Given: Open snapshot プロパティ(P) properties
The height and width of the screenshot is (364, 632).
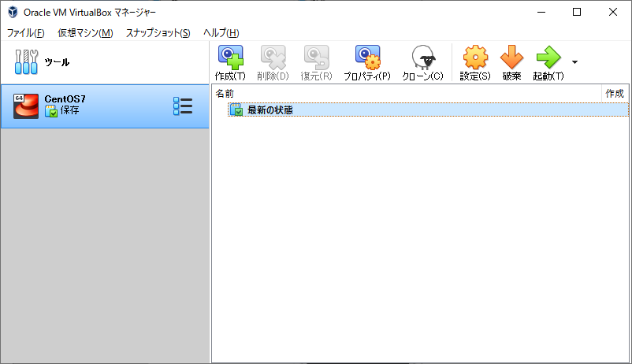Looking at the screenshot, I should tap(367, 62).
